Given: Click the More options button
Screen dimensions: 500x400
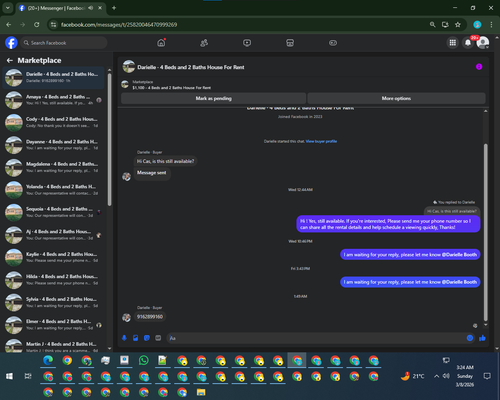Looking at the screenshot, I should (396, 98).
